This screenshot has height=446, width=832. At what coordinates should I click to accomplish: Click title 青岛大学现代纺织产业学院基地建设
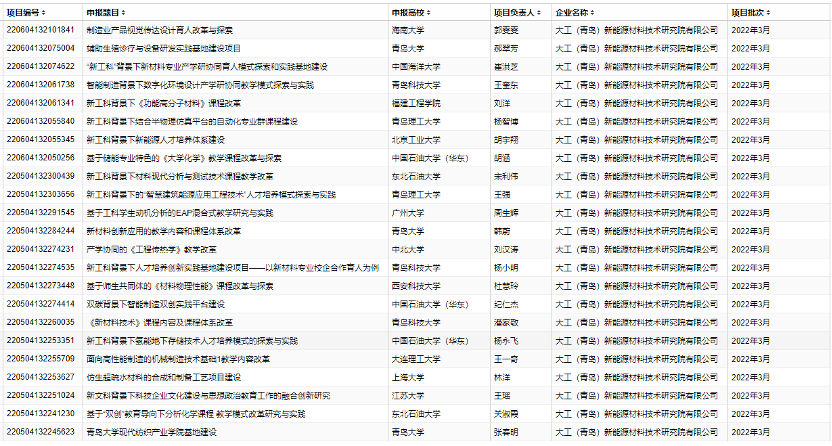[x=151, y=432]
